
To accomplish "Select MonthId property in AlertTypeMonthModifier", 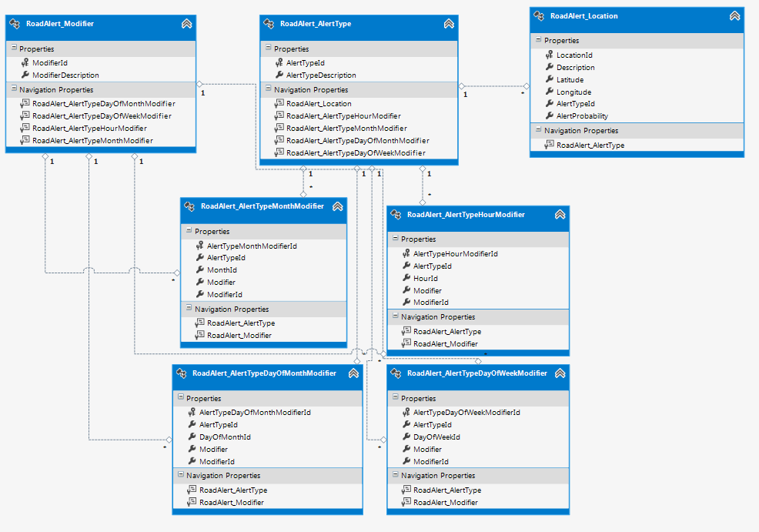I will 222,270.
